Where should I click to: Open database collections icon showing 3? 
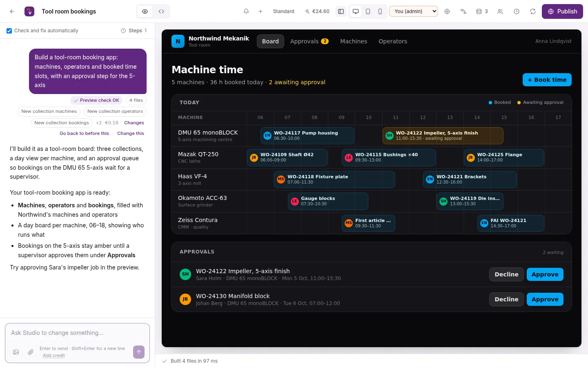[x=482, y=11]
